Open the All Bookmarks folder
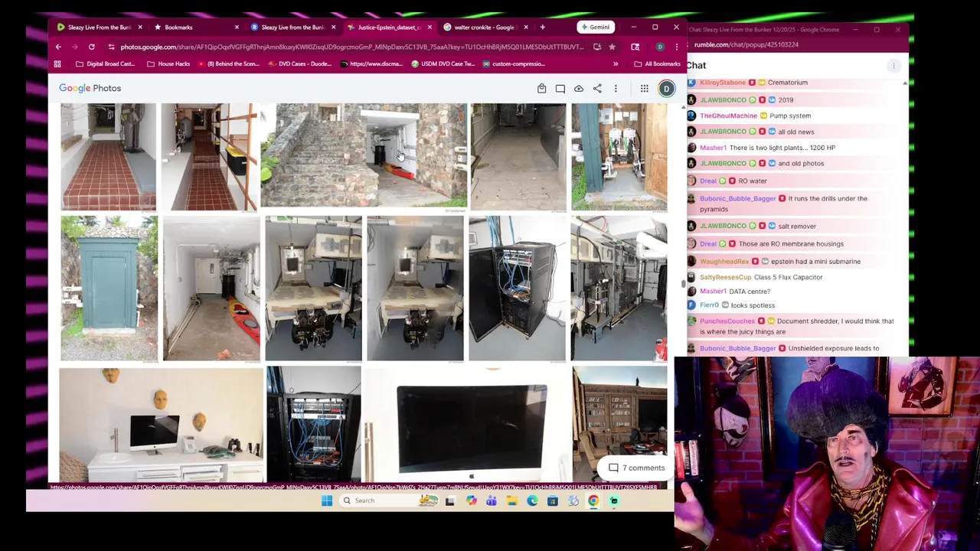 tap(657, 64)
